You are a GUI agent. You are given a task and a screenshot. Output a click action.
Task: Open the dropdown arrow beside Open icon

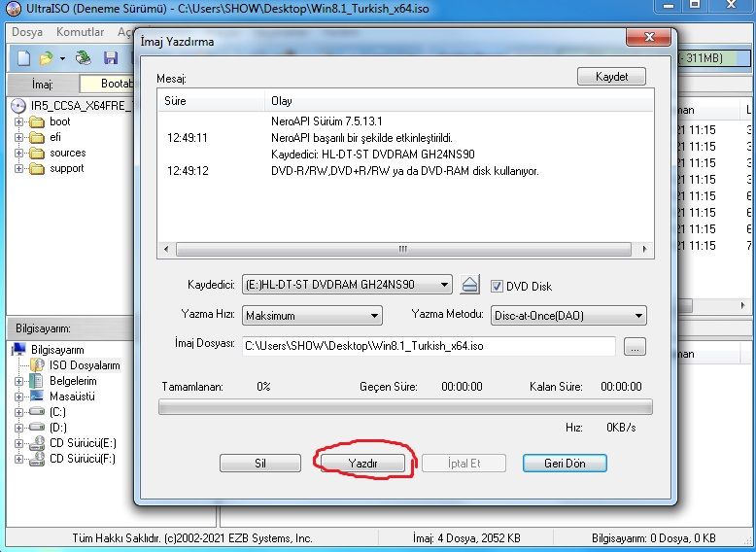pos(63,59)
